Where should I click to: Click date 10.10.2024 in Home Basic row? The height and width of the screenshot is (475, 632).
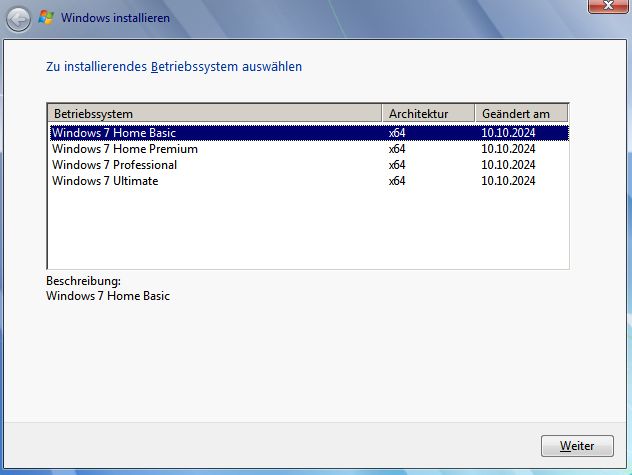click(x=508, y=133)
